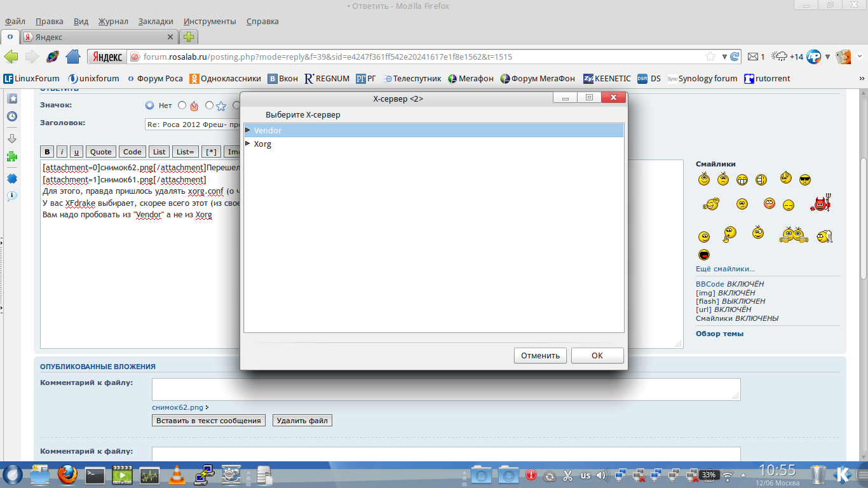Select the Xorg row in the list

click(x=434, y=144)
